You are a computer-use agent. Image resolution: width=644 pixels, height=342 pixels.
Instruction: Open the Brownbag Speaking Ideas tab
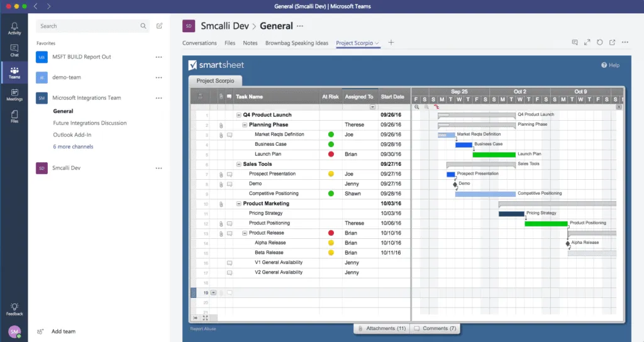pos(297,43)
